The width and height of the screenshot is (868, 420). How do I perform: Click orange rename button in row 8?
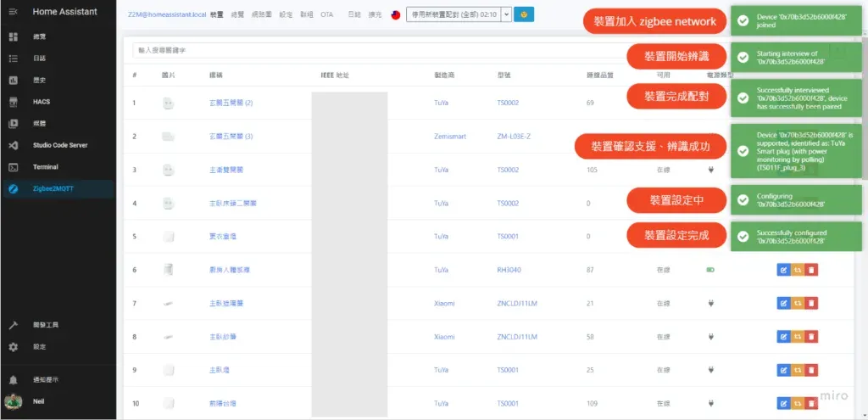pos(798,337)
